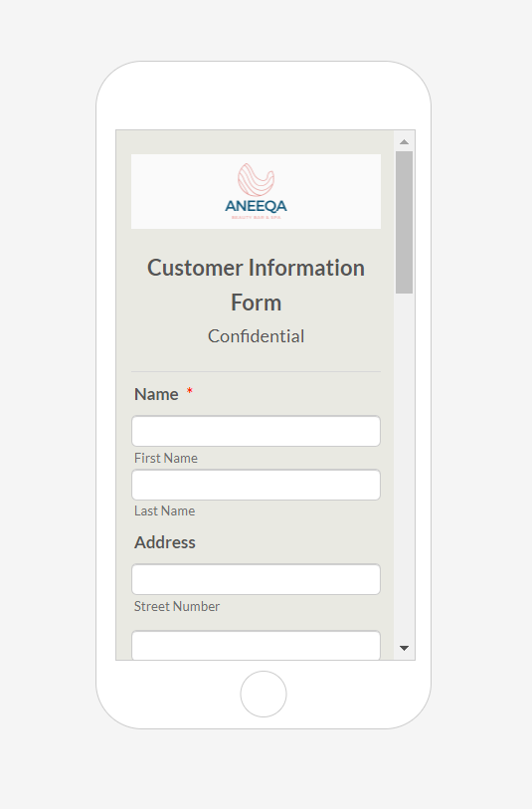532x809 pixels.
Task: Click the Last Name sublabel text
Action: point(164,510)
